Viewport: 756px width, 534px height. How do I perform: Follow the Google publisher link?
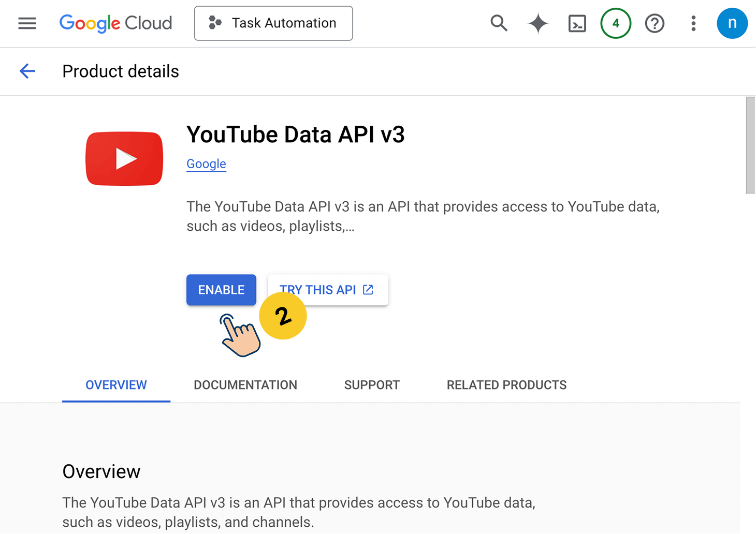(206, 164)
